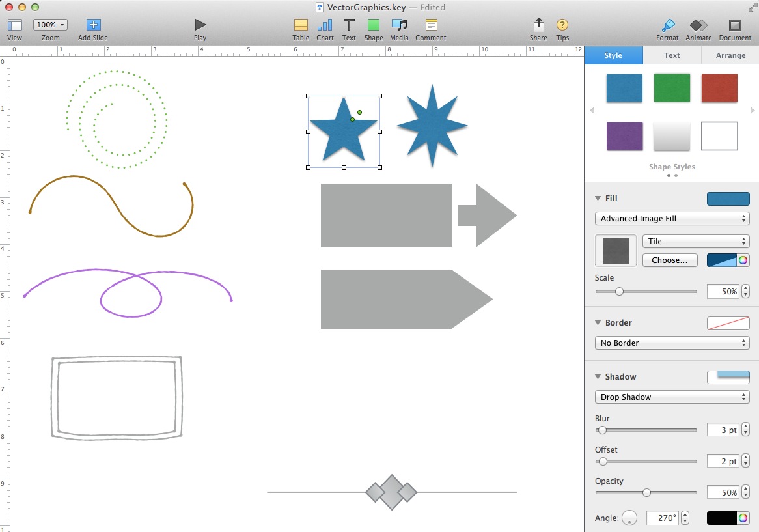Image resolution: width=759 pixels, height=532 pixels.
Task: Open the Tile scaling dropdown
Action: click(x=696, y=241)
